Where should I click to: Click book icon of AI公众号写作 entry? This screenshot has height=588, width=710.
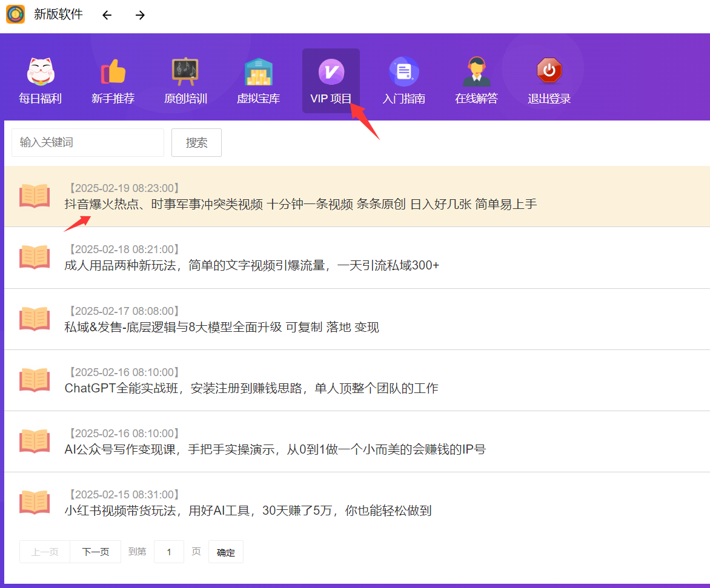35,441
